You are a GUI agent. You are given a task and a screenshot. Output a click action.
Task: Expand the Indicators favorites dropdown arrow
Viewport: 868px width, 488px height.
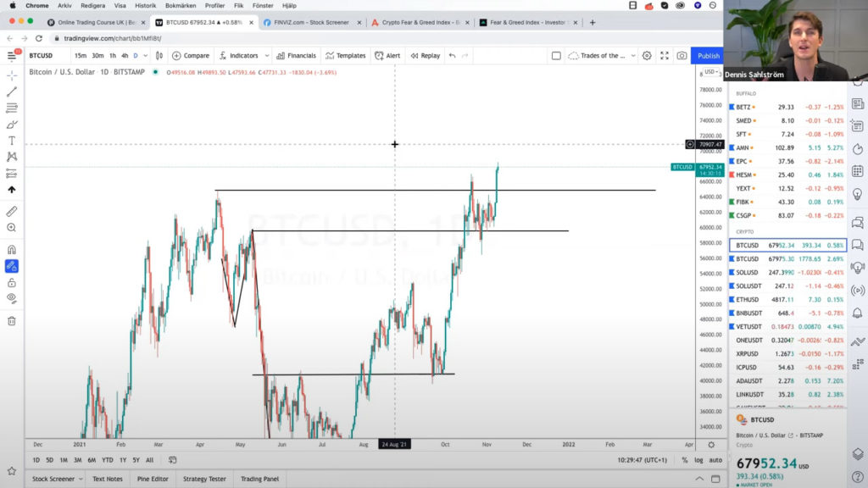[267, 55]
